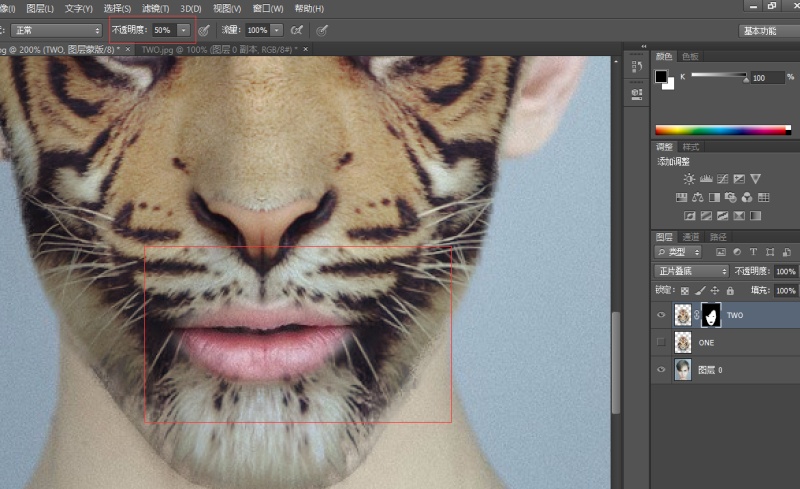800x489 pixels.
Task: Open the Properties panel icon in the dock
Action: 637,94
